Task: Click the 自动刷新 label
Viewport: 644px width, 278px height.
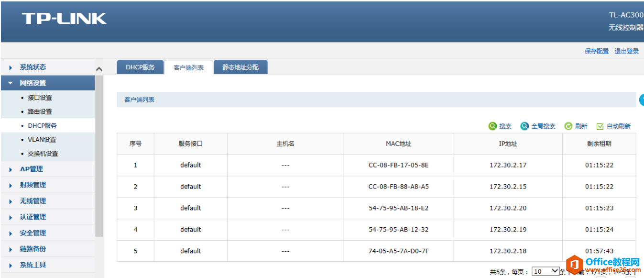Action: pos(619,126)
